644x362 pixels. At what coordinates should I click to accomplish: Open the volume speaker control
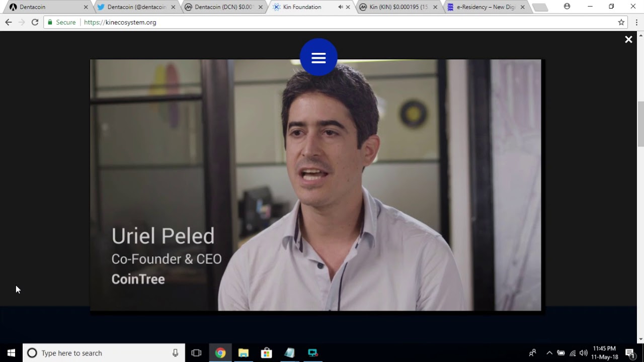tap(584, 353)
